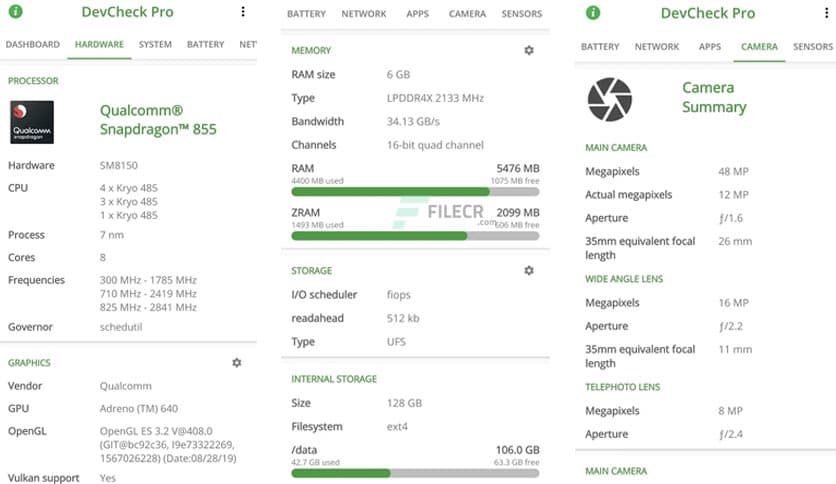Tap Adreno (TM) 640 GPU value
This screenshot has height=484, width=836.
click(x=139, y=408)
